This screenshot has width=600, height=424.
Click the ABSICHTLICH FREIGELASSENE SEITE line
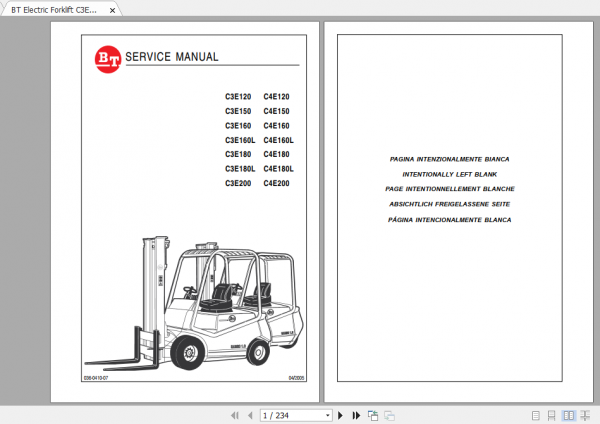[450, 204]
